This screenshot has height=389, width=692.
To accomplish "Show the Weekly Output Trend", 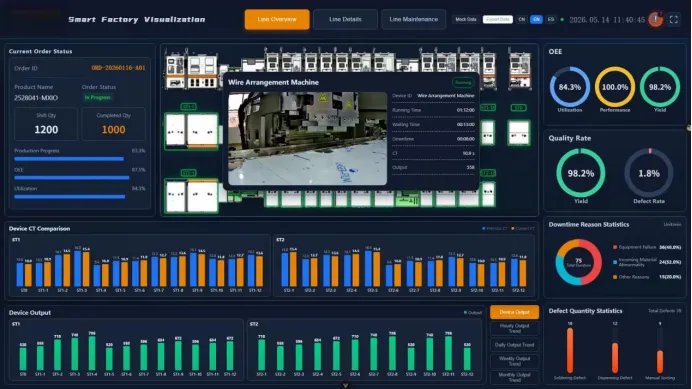I will pos(514,361).
